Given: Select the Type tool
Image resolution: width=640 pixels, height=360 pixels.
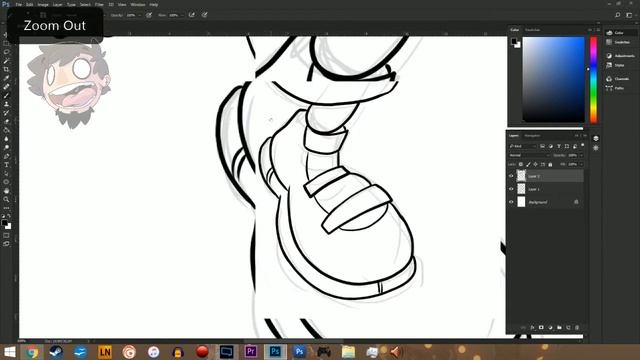Looking at the screenshot, I should (7, 165).
